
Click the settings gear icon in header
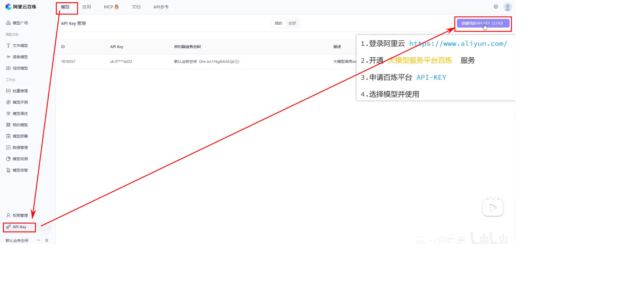tap(496, 7)
